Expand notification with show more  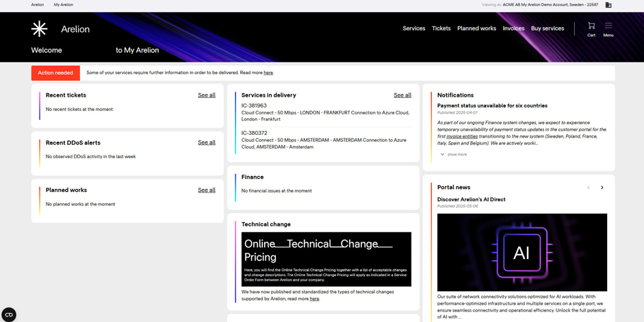(x=453, y=155)
